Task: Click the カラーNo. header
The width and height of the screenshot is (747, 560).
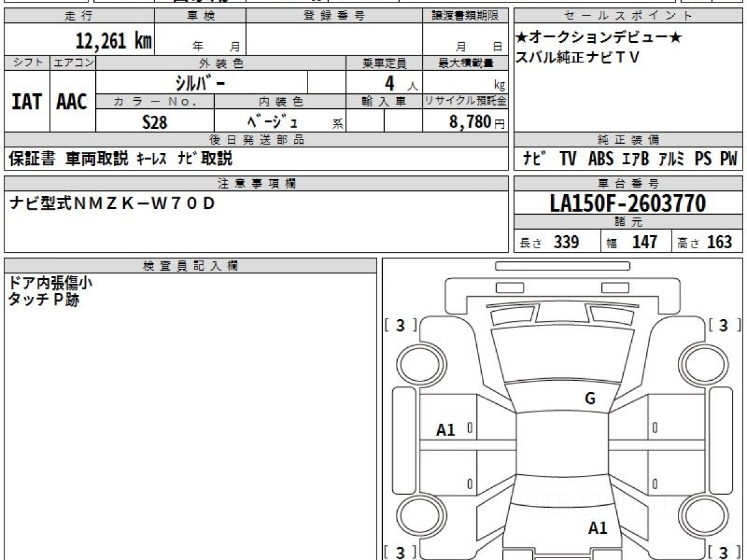Action: point(155,101)
